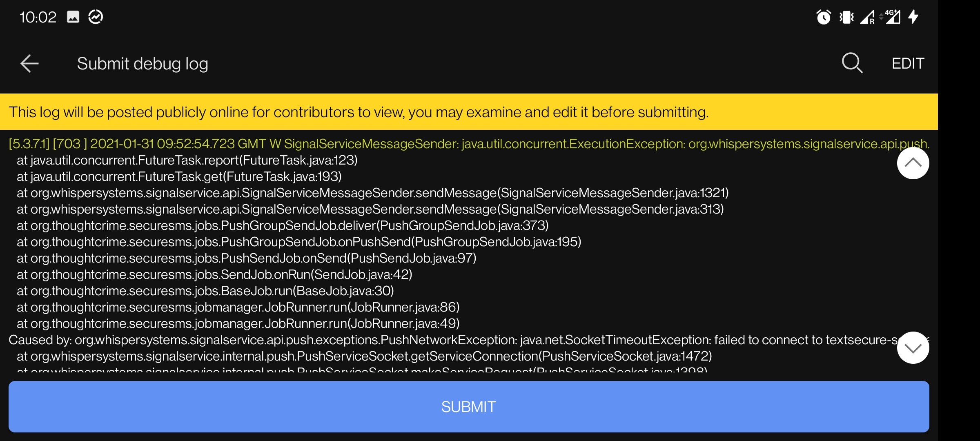Tap the alarm clock status bar icon
The image size is (980, 441).
[824, 17]
